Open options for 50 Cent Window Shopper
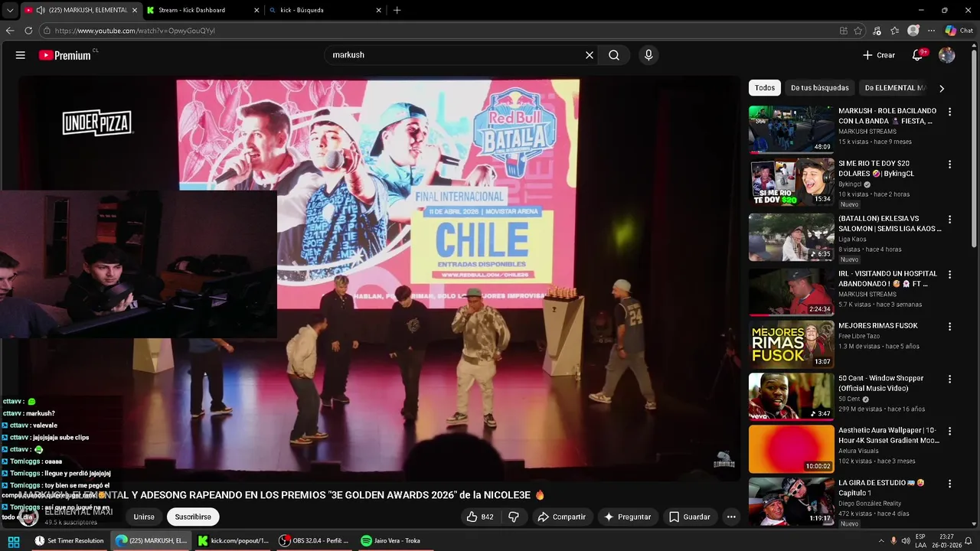This screenshot has height=551, width=980. [949, 379]
